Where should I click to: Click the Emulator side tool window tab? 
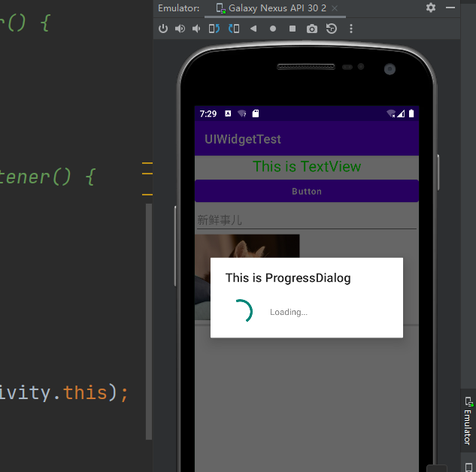[468, 421]
